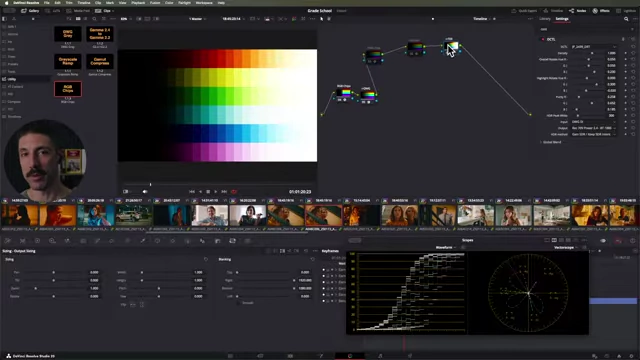Delete the DCTL effect with the trash icon
This screenshot has width=640, height=360.
coord(623,39)
